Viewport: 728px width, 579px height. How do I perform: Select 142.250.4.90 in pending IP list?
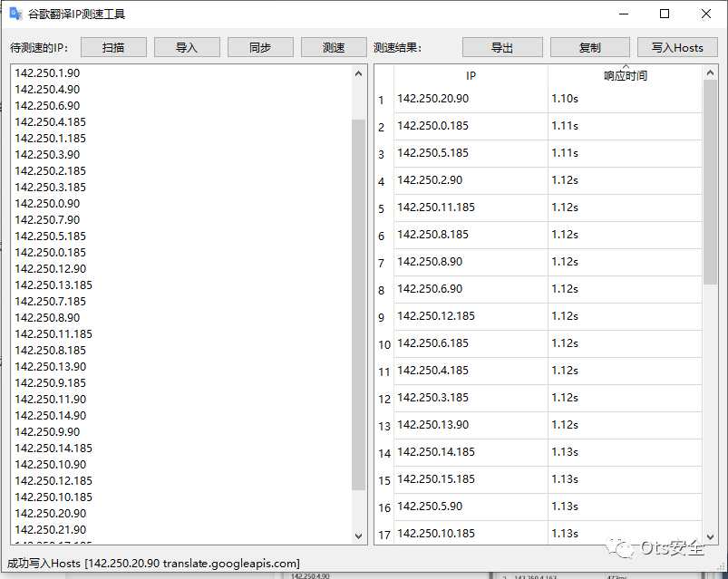[47, 90]
